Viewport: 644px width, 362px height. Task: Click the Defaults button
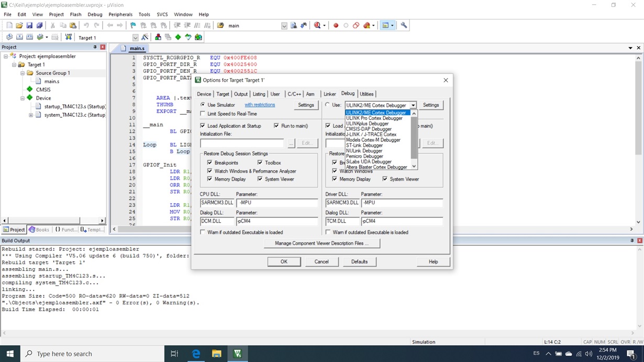click(x=359, y=261)
